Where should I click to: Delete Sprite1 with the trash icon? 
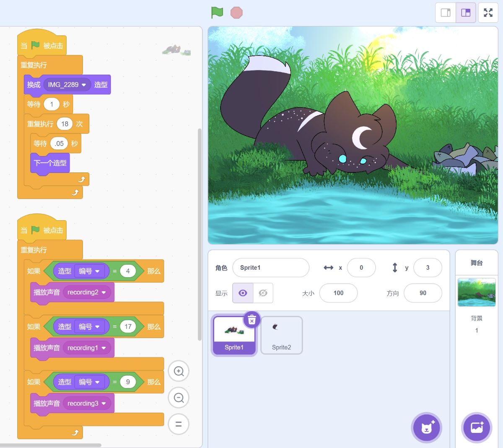252,320
